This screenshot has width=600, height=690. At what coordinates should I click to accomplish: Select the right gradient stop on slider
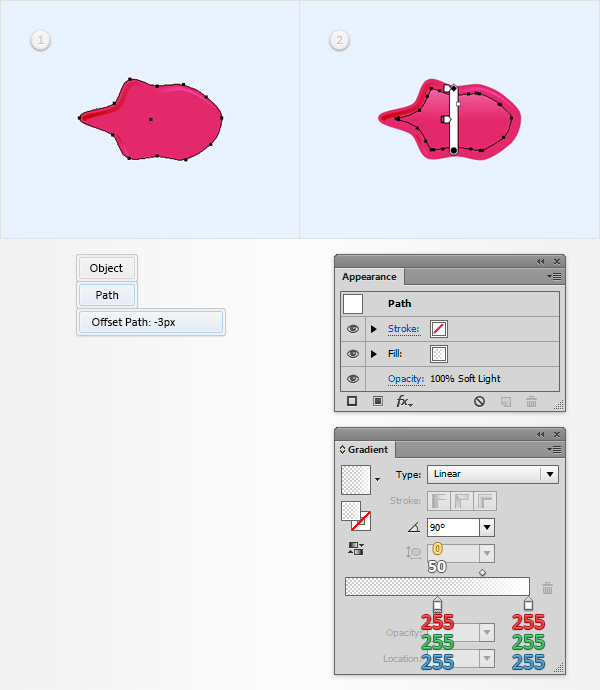pyautogui.click(x=528, y=603)
